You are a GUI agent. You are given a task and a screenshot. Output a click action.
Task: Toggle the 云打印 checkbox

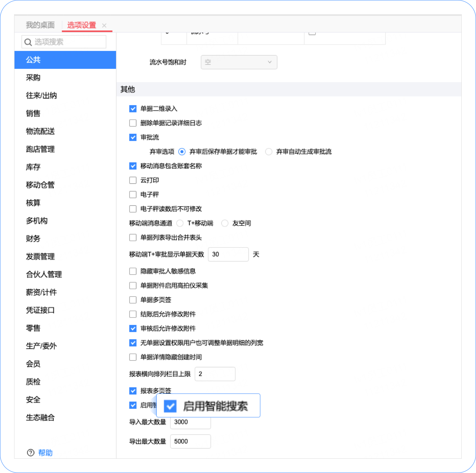click(133, 180)
